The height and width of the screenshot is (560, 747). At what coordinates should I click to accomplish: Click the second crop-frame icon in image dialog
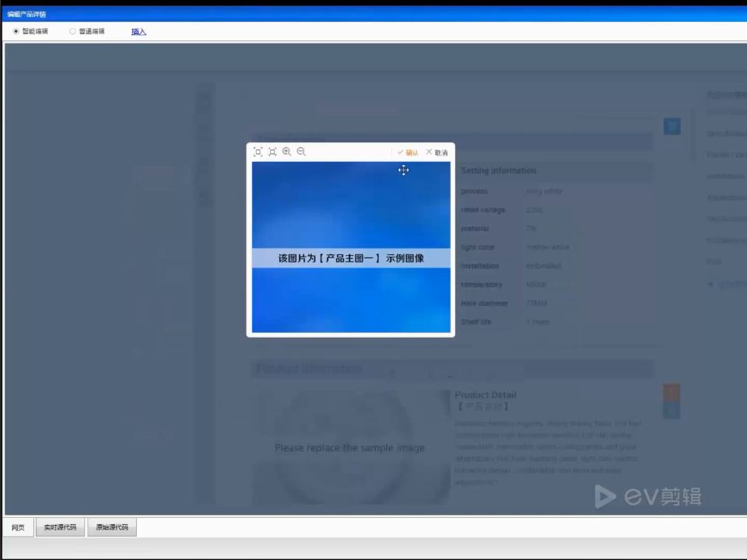tap(272, 152)
